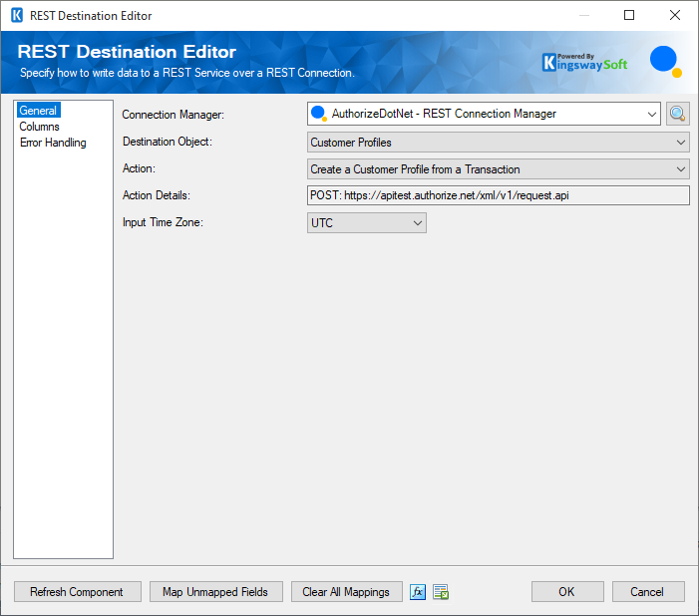Click the connection manager magnifier icon
Image resolution: width=699 pixels, height=616 pixels.
[678, 114]
